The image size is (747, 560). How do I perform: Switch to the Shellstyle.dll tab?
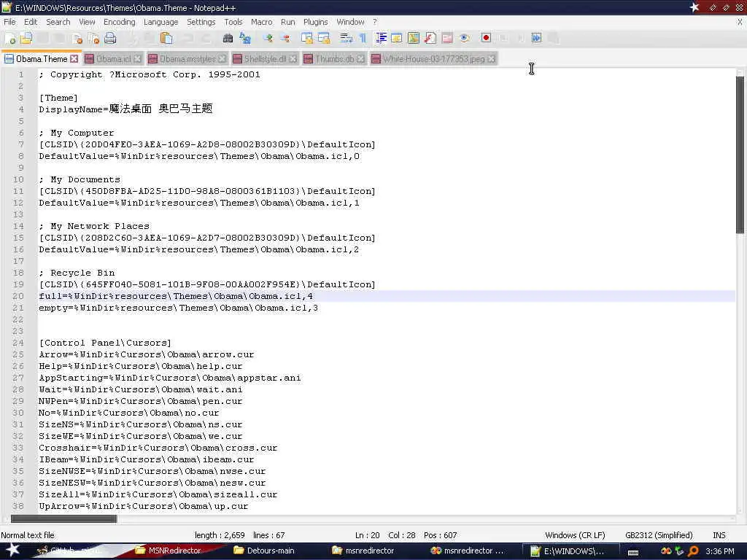click(x=265, y=58)
